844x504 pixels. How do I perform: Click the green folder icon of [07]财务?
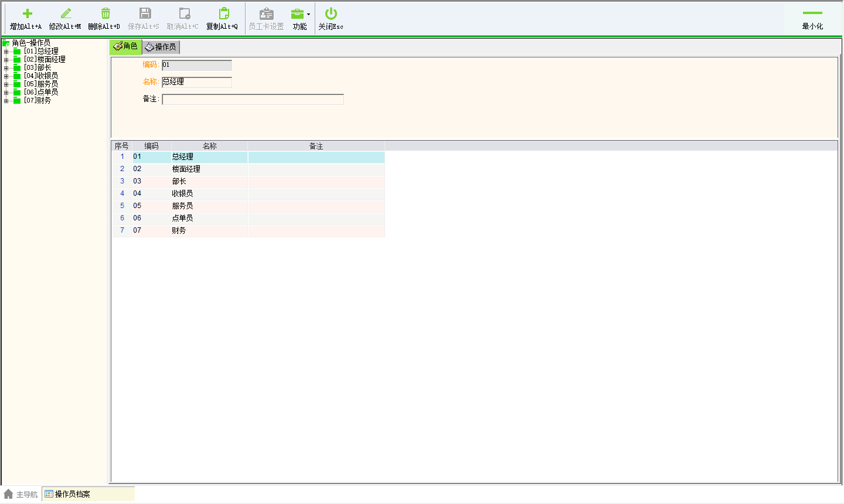click(17, 101)
